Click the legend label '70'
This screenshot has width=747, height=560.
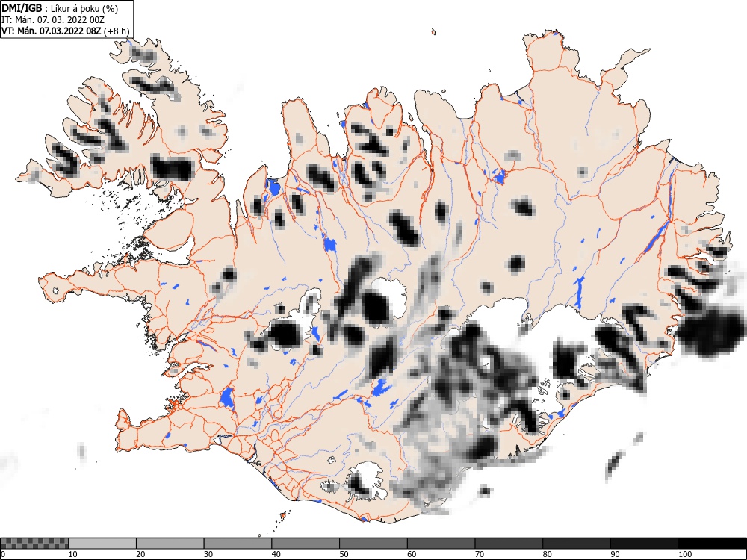(479, 554)
